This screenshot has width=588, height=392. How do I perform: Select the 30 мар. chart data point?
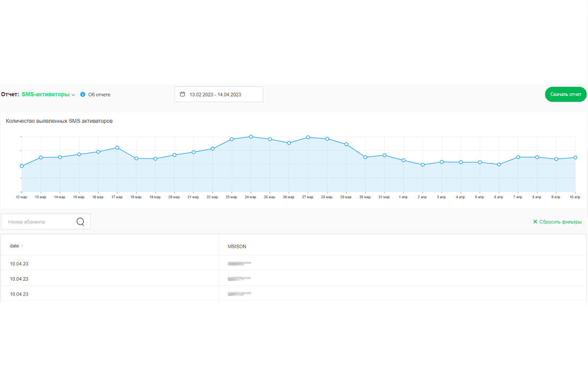coord(365,157)
